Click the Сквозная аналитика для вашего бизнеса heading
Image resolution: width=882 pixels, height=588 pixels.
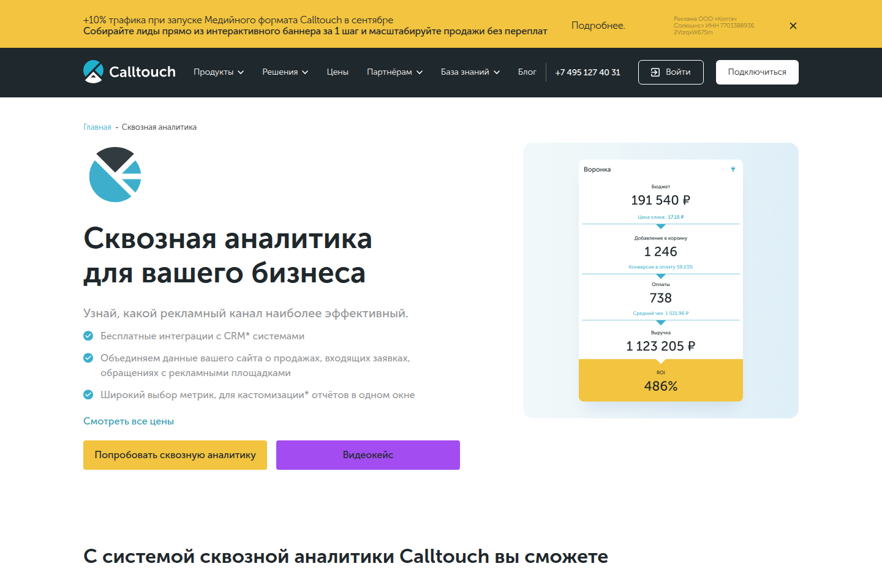pos(228,255)
